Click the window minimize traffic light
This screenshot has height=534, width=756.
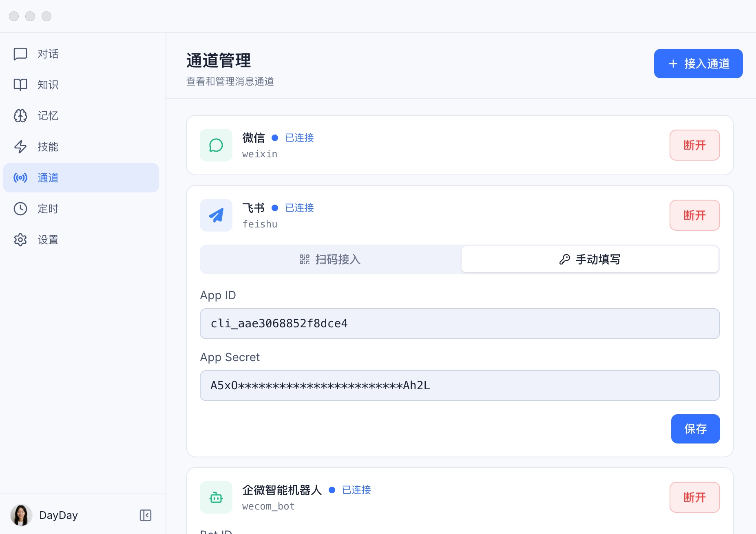point(30,16)
